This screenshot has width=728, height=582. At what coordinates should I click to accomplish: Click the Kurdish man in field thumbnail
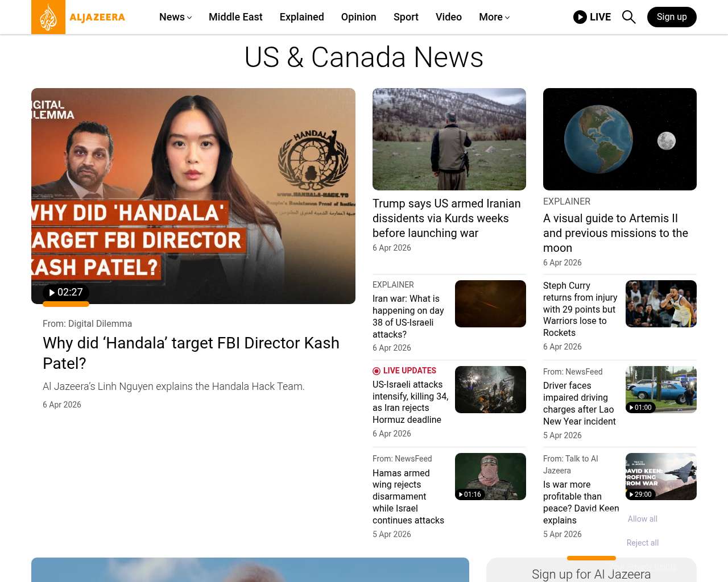coord(449,139)
